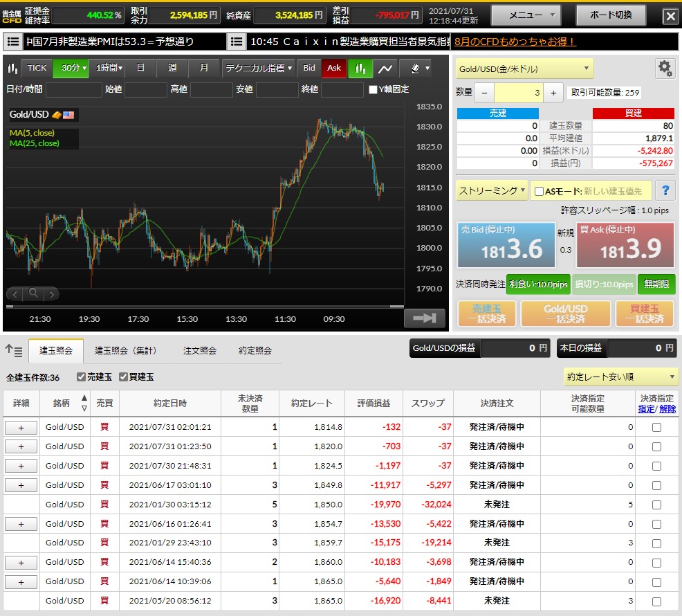Open the 8月のCFDもめっちゃお得 link
The image size is (682, 616).
click(515, 42)
